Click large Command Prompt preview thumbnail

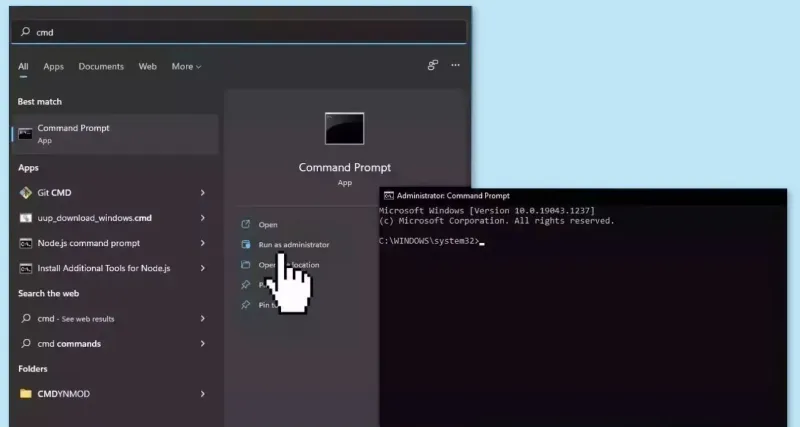[x=344, y=129]
